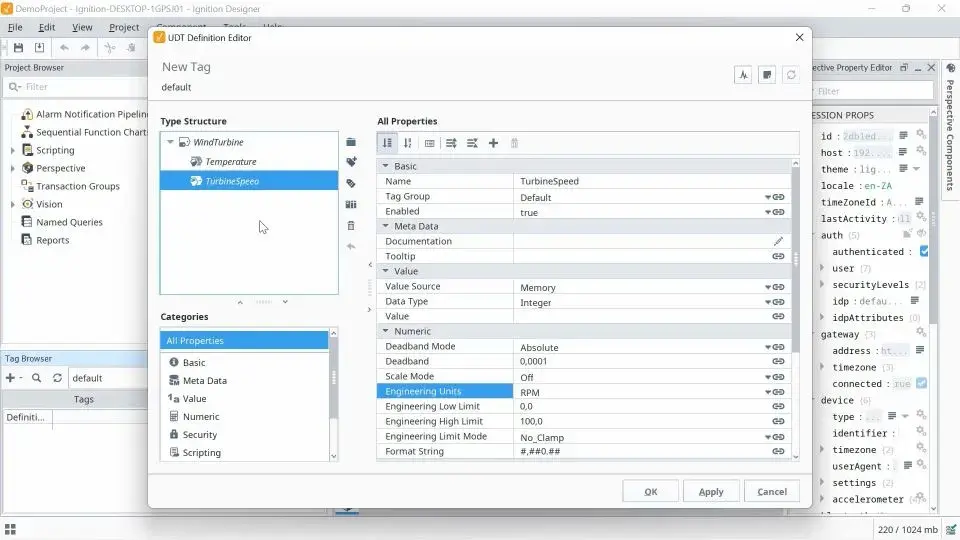Click pencil edit icon in Documentation row
The width and height of the screenshot is (960, 540).
(778, 241)
